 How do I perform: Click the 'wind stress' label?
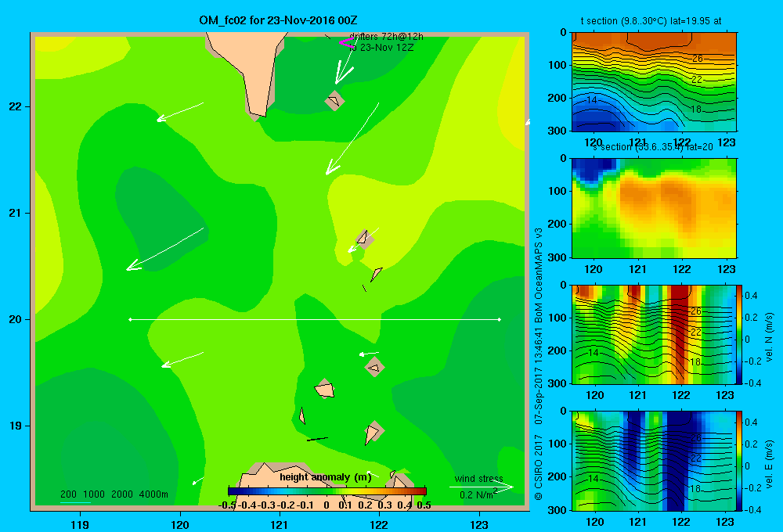pyautogui.click(x=479, y=478)
